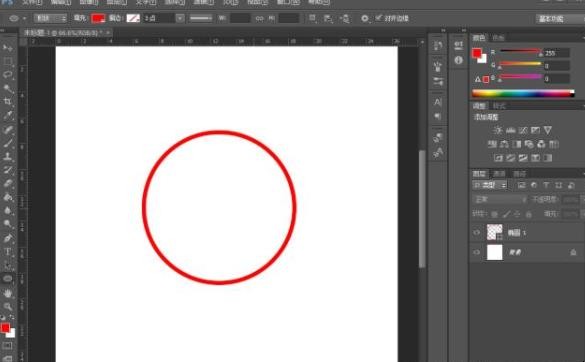Select the Ellipse shape tool
Screen dimensions: 585x362
tap(7, 279)
